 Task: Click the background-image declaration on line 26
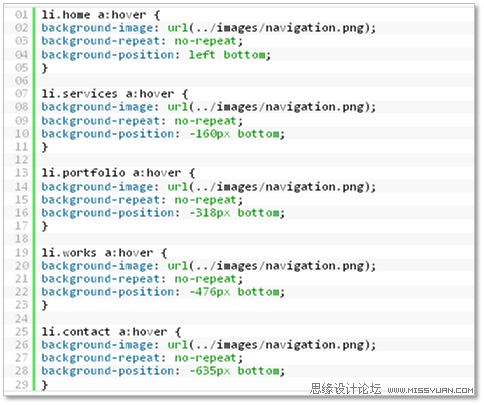click(x=209, y=345)
